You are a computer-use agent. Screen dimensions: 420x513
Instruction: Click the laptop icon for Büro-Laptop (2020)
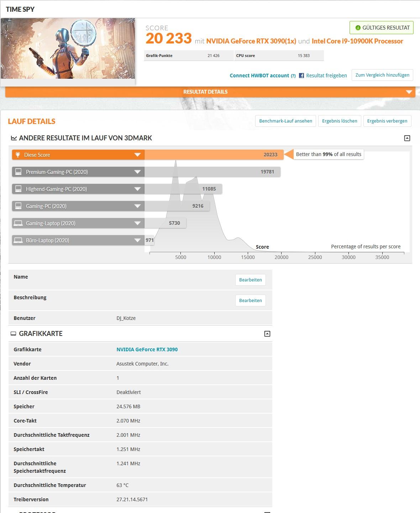tap(18, 240)
